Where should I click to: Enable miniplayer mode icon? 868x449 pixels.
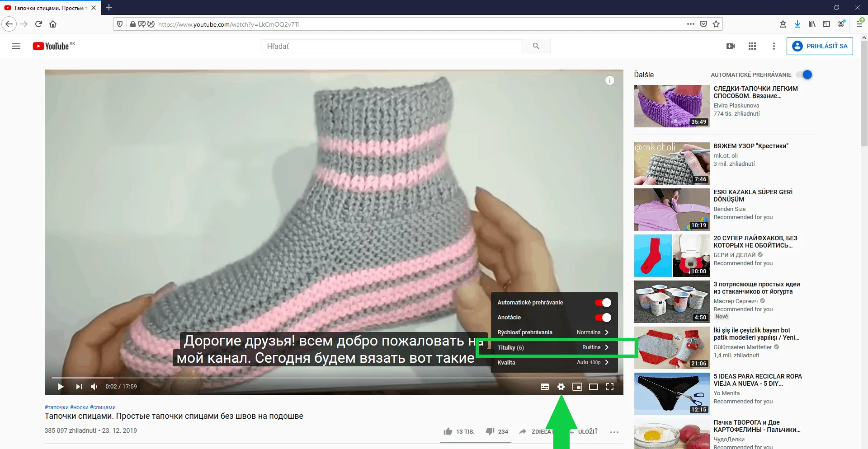(577, 387)
